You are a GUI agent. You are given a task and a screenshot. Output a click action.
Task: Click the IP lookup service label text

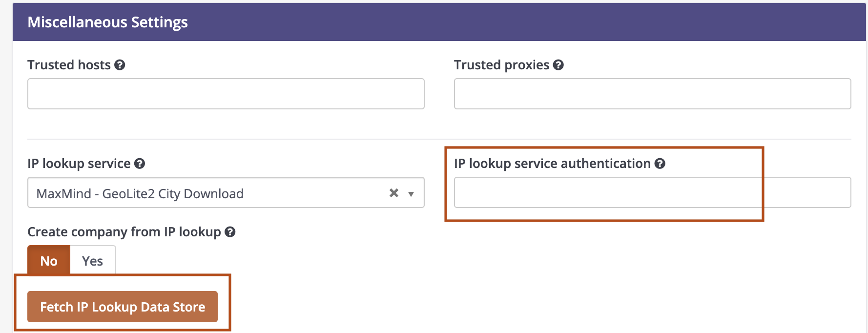click(79, 164)
